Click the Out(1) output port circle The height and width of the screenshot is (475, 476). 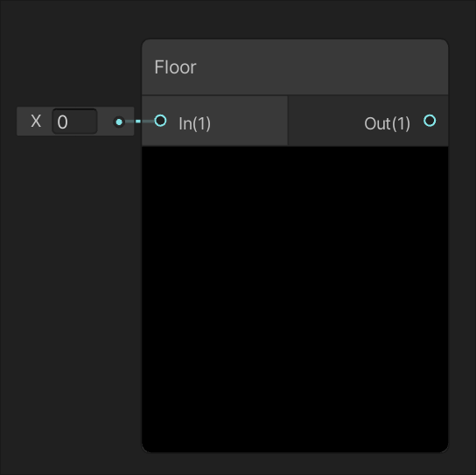tap(430, 121)
